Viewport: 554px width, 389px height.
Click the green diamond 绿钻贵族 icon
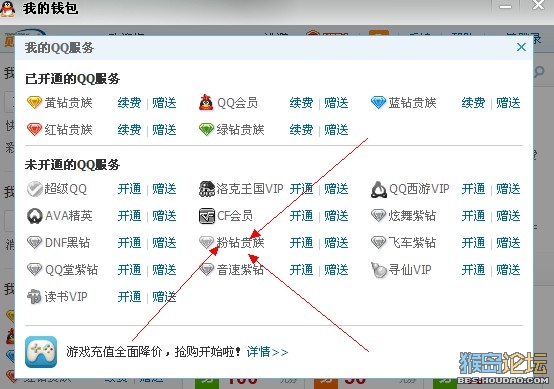click(206, 130)
